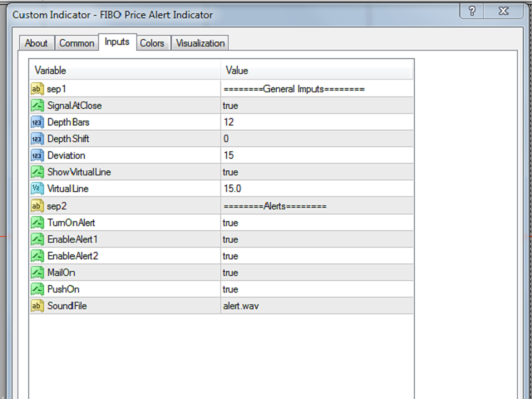Click the sep2 string type icon
This screenshot has height=399, width=532.
tap(37, 205)
